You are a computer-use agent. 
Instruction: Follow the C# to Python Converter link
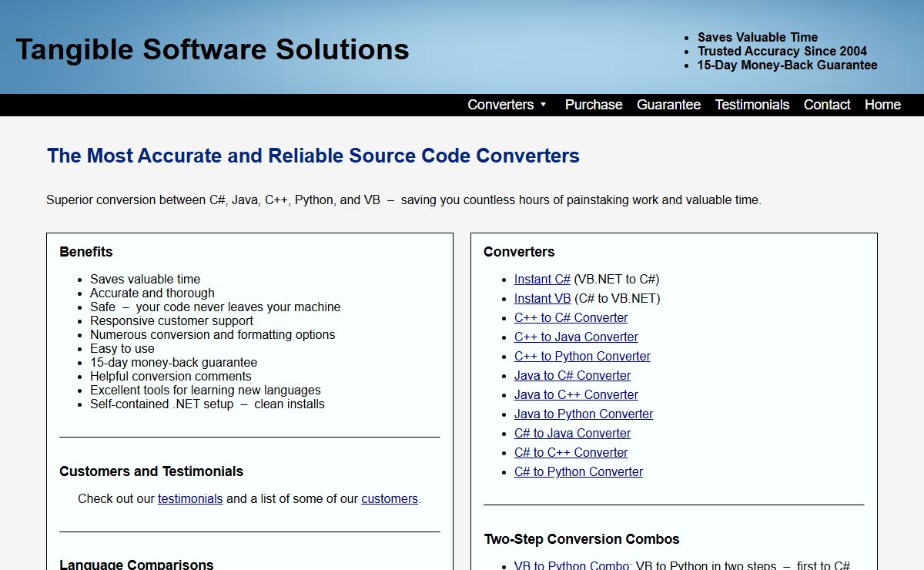[x=578, y=471]
